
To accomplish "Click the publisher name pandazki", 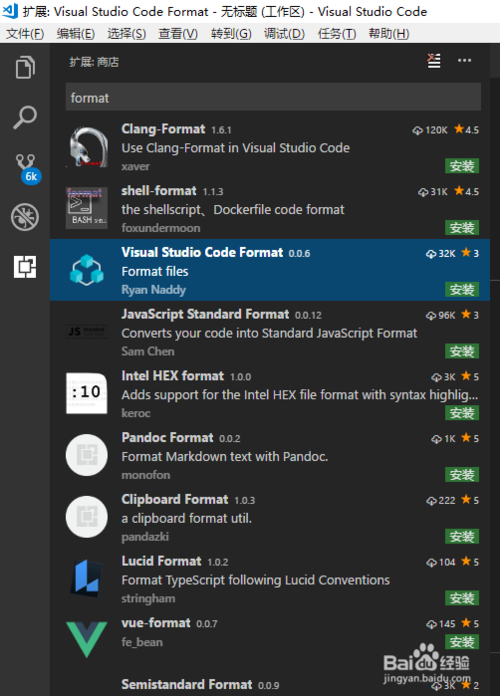I will (x=145, y=536).
